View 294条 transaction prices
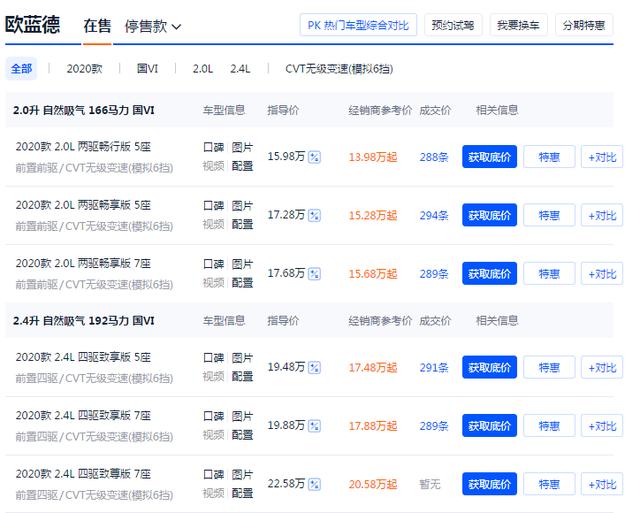This screenshot has width=640, height=513. coord(434,215)
